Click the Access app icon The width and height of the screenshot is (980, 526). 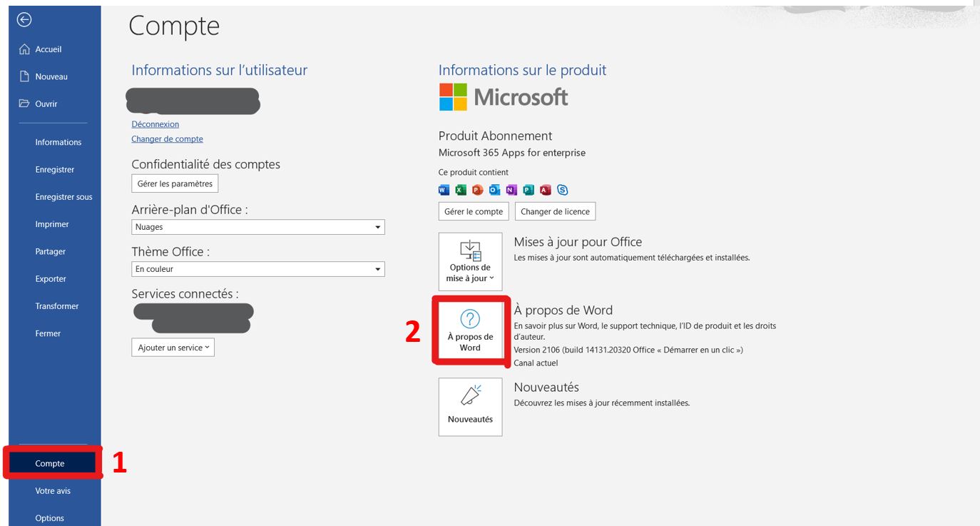tap(546, 190)
